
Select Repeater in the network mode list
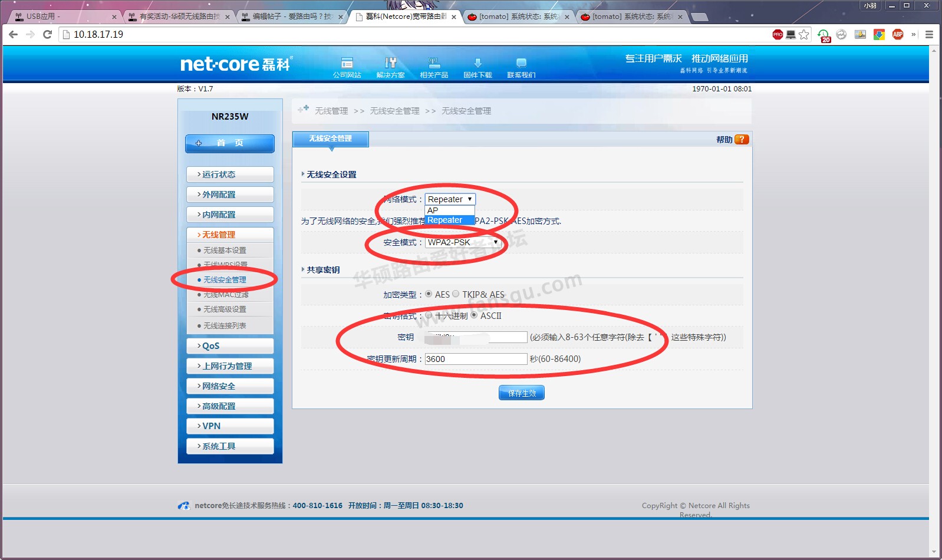(450, 220)
